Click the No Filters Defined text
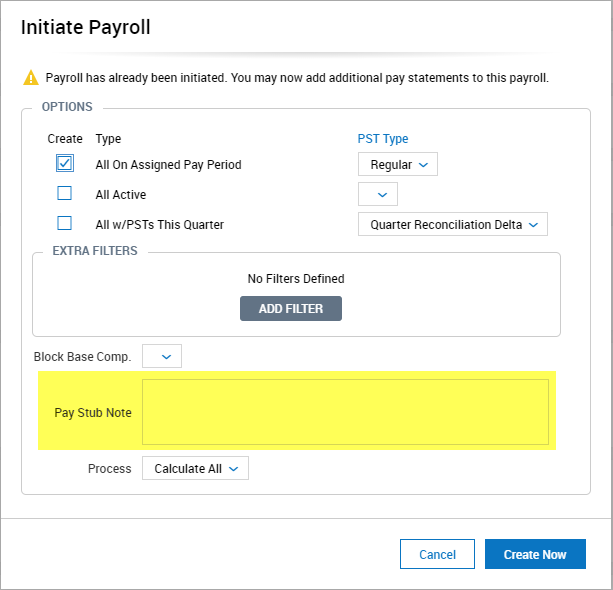 click(296, 279)
